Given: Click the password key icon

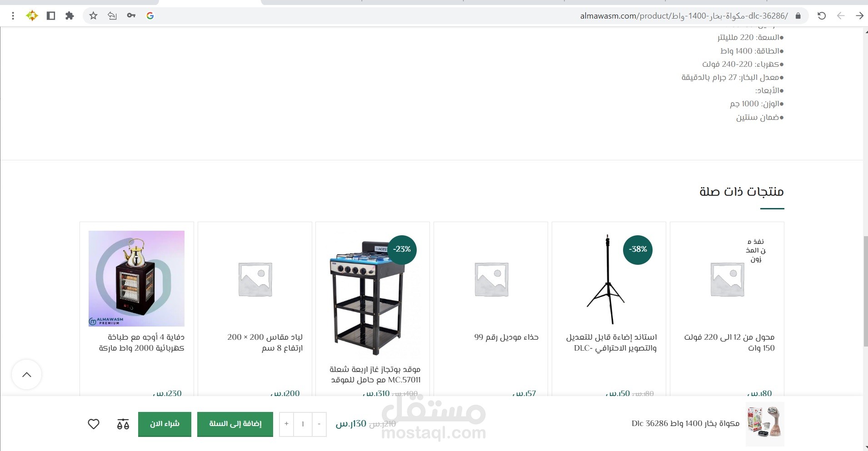Looking at the screenshot, I should pyautogui.click(x=131, y=16).
